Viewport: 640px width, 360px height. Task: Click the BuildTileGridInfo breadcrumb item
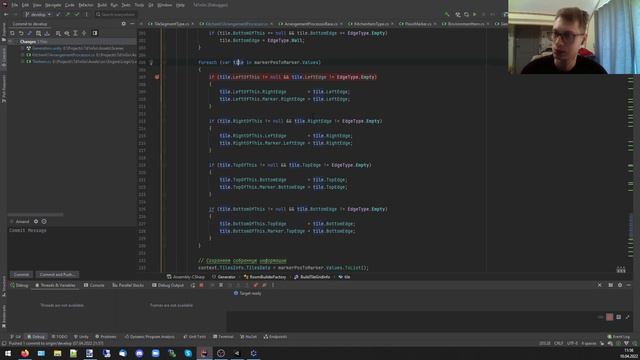[312, 277]
